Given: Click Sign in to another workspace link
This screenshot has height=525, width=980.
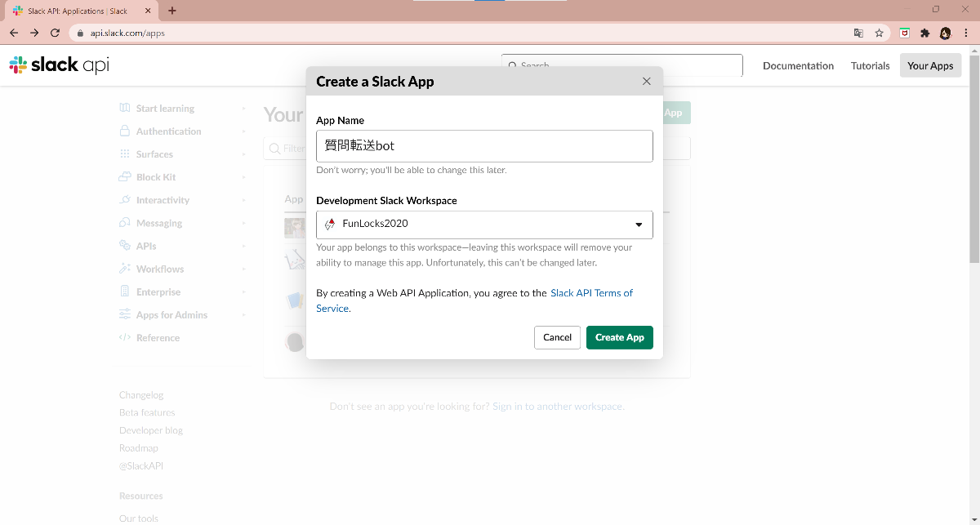Looking at the screenshot, I should [558, 406].
